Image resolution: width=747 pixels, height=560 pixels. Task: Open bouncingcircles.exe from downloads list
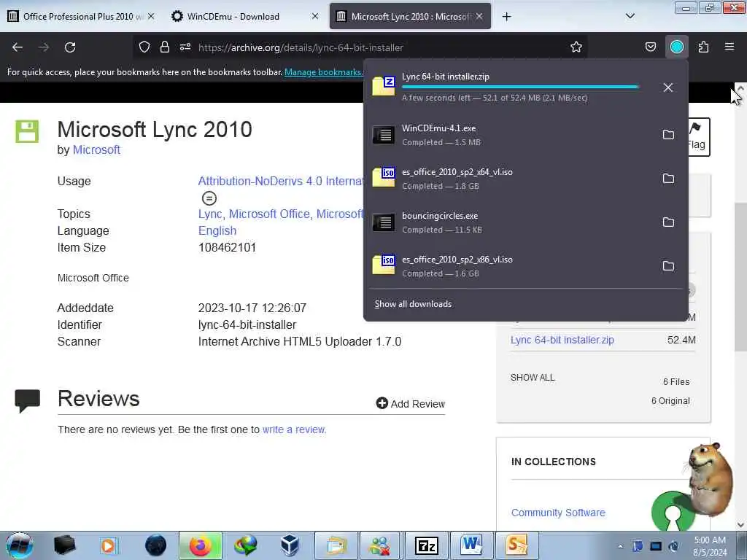510,222
